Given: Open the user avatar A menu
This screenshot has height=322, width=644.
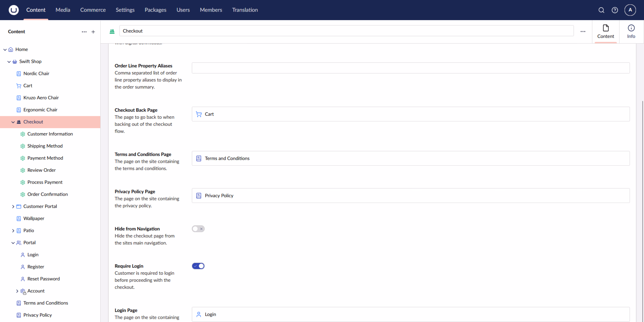Looking at the screenshot, I should pos(630,10).
